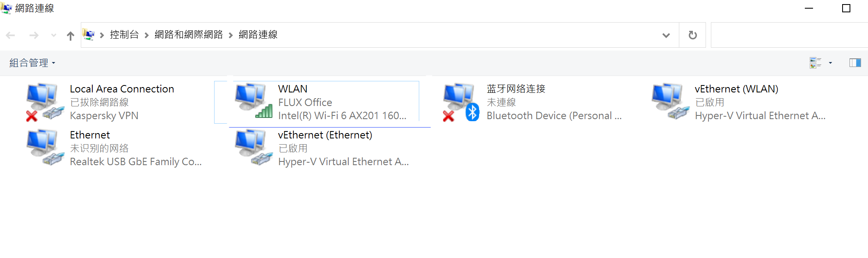868x258 pixels.
Task: Click the refresh button beside address bar
Action: coord(692,35)
